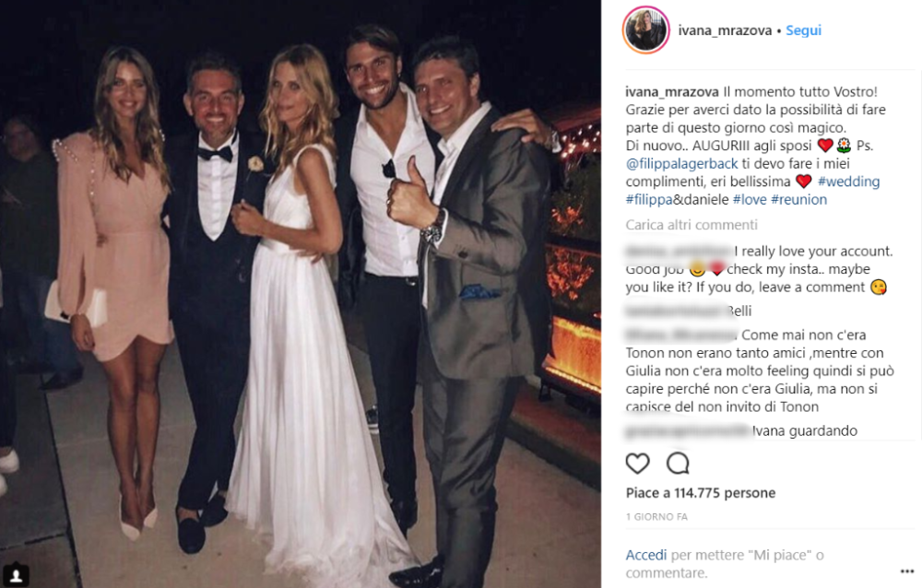Open @filippalagerback mention link
922x588 pixels.
(x=681, y=163)
